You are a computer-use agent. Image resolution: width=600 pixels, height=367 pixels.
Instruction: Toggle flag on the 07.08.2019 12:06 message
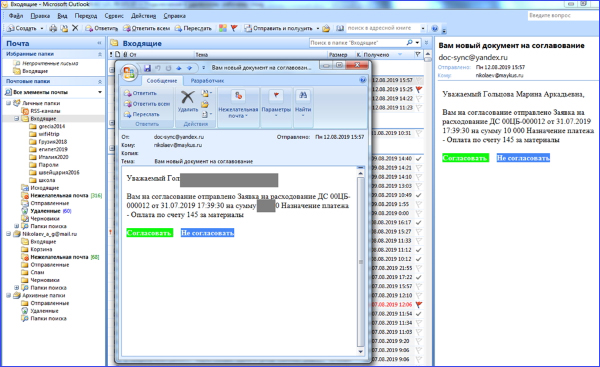419,305
